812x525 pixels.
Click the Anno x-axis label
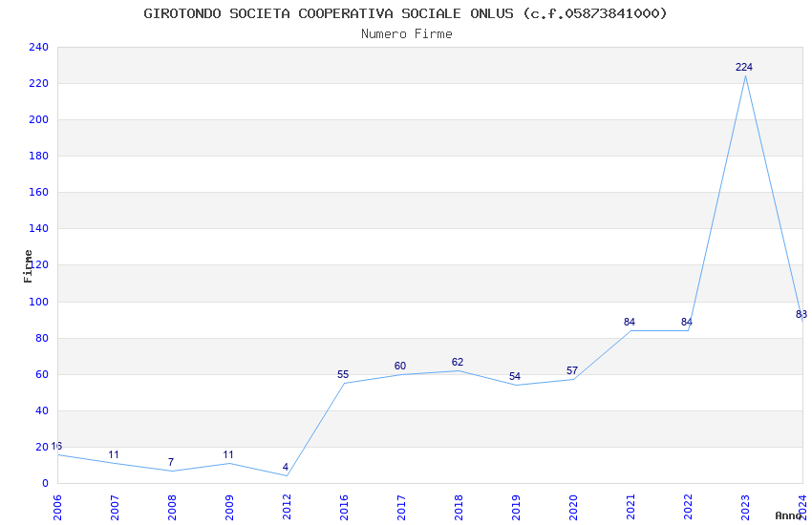(x=788, y=515)
